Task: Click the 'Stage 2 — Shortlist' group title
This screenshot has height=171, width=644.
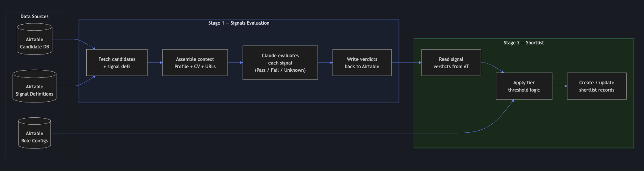Action: (x=524, y=43)
